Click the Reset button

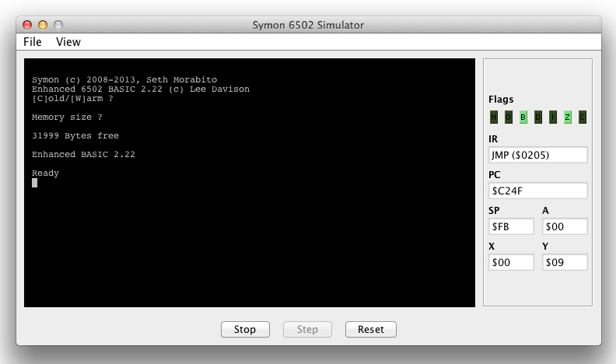(371, 330)
